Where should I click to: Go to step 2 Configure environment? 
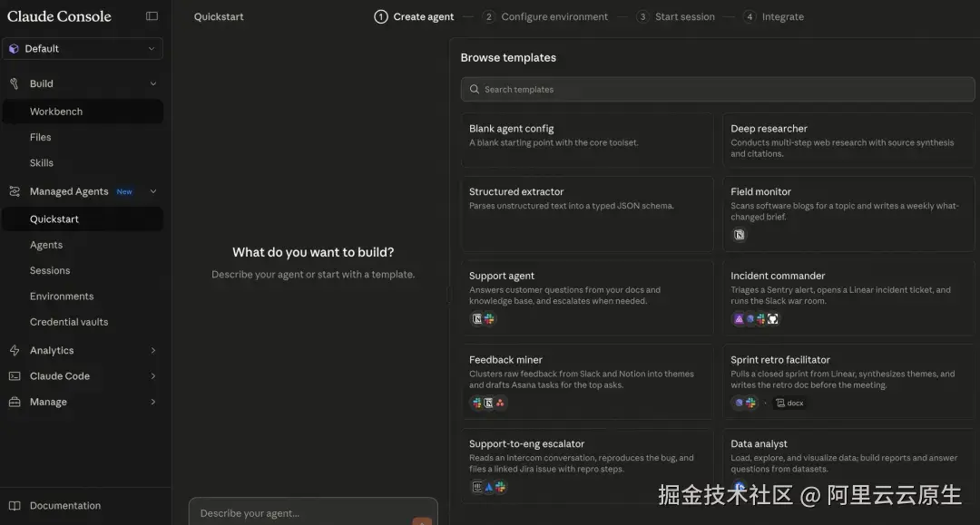click(x=545, y=17)
